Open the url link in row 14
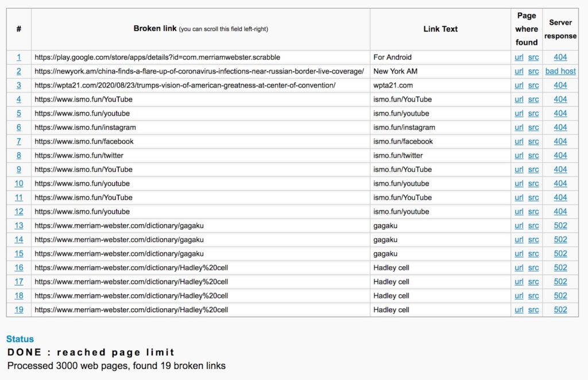588x380 pixels. pyautogui.click(x=519, y=240)
